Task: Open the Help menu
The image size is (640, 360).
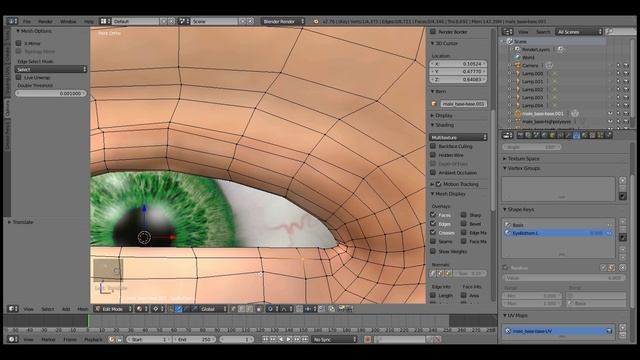Action: point(88,21)
